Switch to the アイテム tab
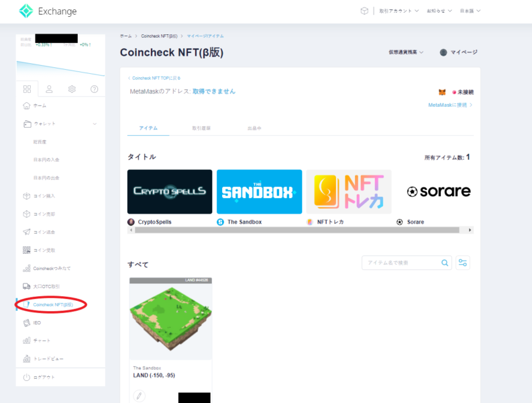The height and width of the screenshot is (403, 532). click(148, 128)
